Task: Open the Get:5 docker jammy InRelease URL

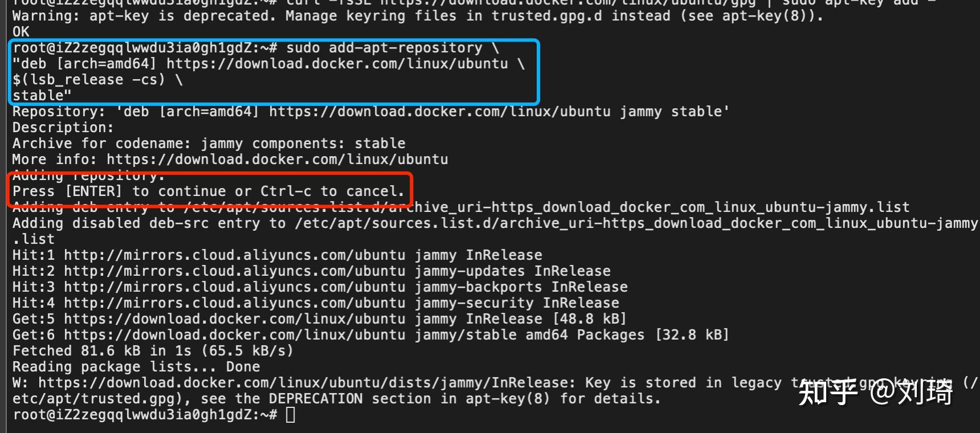Action: 234,319
